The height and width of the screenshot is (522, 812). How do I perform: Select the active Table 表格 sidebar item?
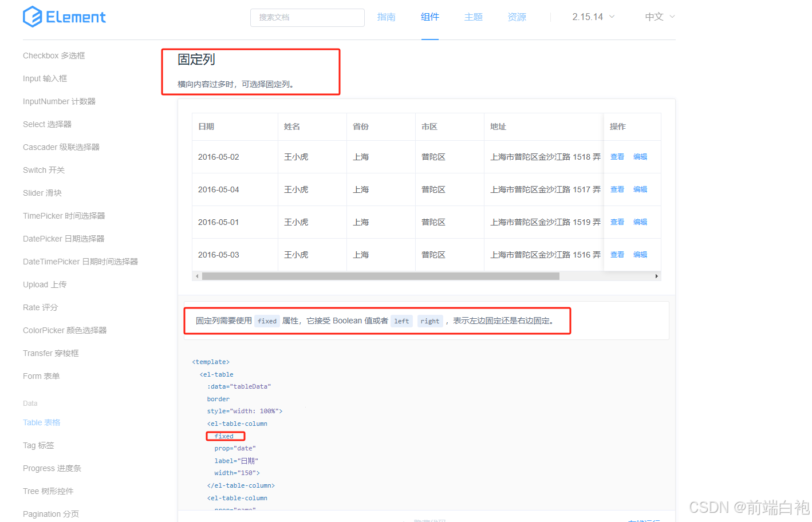pyautogui.click(x=41, y=422)
